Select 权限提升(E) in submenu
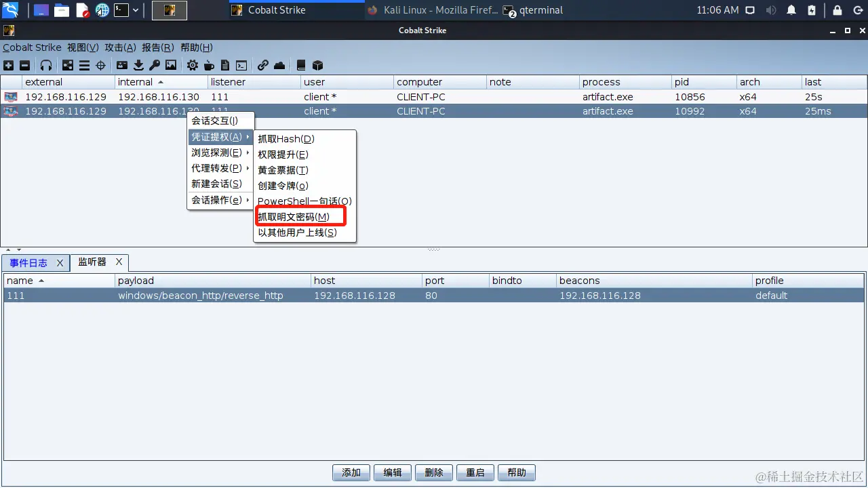 305,155
